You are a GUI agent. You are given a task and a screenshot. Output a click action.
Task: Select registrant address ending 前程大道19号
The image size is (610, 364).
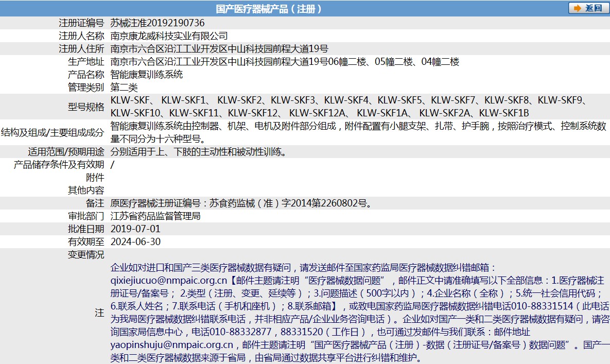(219, 48)
